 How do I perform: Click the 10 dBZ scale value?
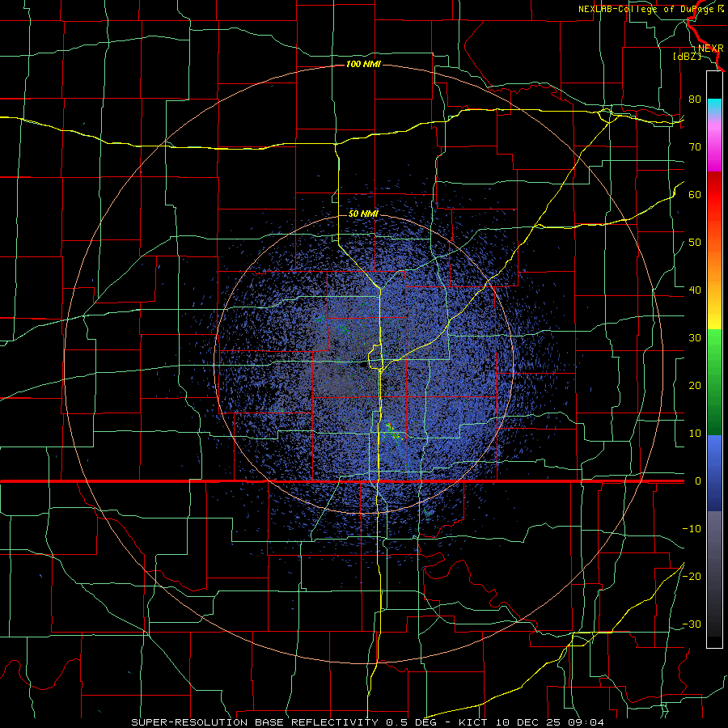pyautogui.click(x=695, y=434)
